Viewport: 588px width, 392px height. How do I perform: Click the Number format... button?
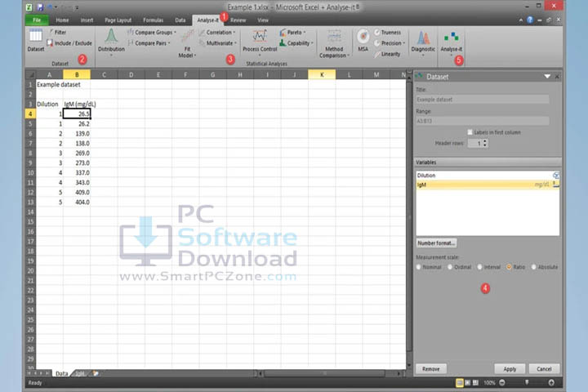click(436, 243)
